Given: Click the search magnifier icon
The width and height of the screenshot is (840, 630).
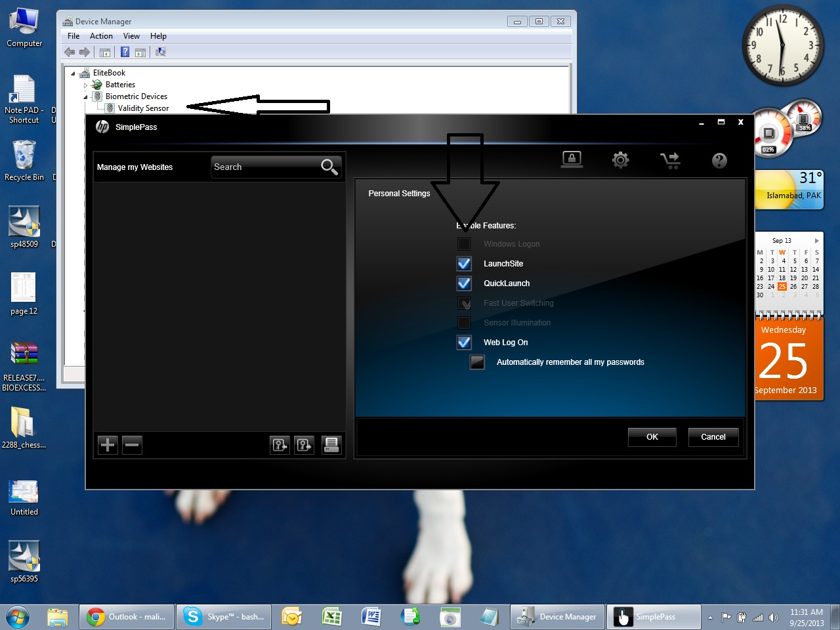Looking at the screenshot, I should 329,167.
